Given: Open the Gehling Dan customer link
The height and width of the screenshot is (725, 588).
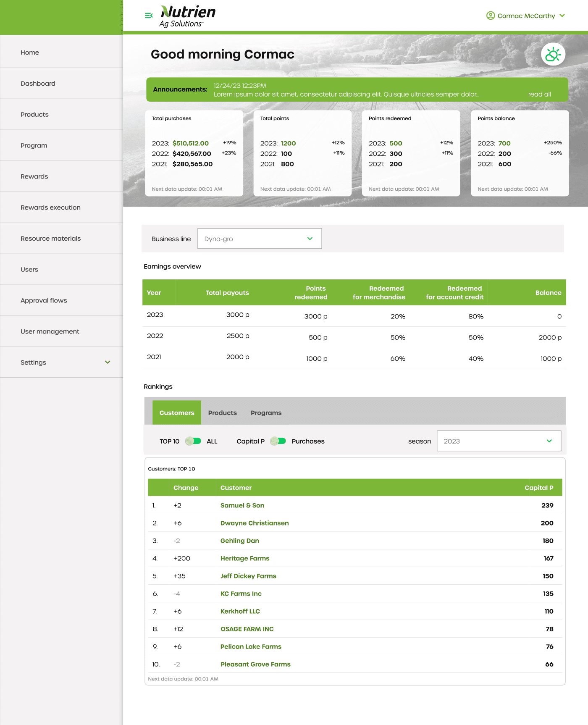Looking at the screenshot, I should (240, 541).
